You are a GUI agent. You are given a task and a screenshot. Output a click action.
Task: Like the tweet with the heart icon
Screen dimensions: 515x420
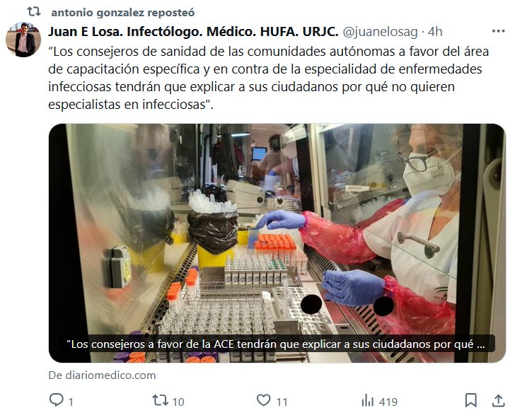263,400
